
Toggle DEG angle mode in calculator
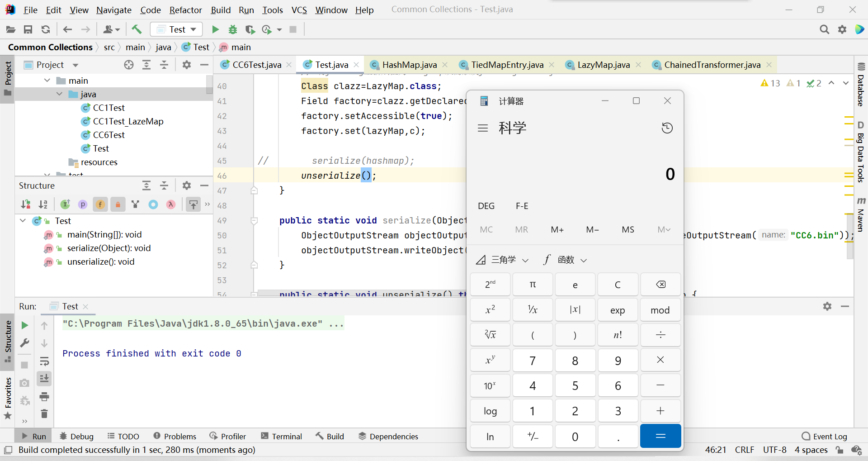tap(486, 206)
